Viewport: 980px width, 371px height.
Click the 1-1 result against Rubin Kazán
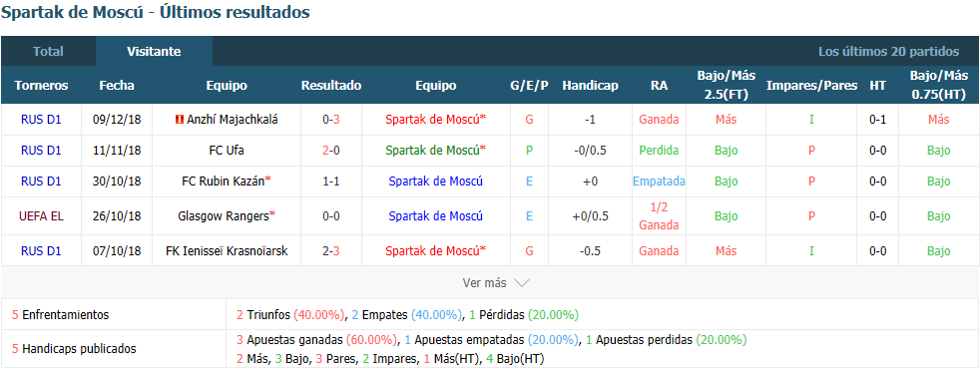point(331,182)
